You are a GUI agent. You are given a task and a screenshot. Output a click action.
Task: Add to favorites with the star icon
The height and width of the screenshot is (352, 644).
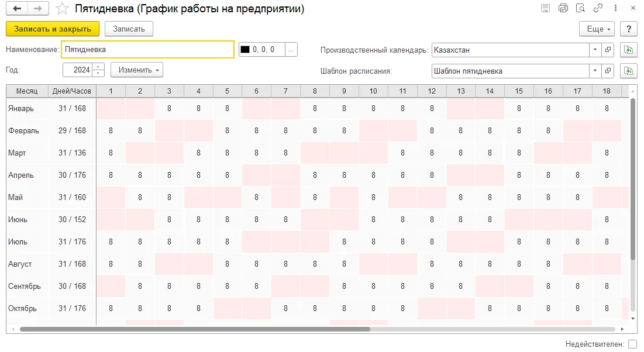(x=62, y=9)
